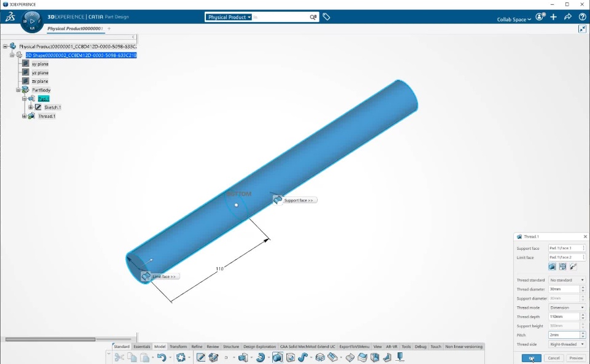
Task: Click the 3DS logo icon
Action: 10,17
